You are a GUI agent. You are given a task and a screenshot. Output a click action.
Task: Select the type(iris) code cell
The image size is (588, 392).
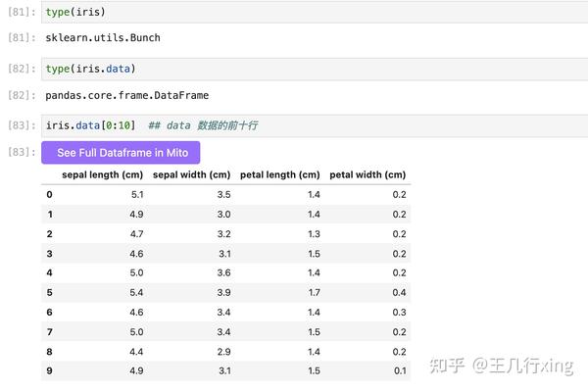315,12
